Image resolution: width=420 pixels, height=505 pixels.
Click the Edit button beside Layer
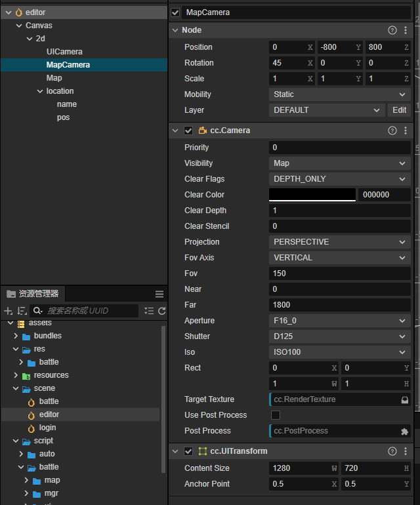coord(399,110)
